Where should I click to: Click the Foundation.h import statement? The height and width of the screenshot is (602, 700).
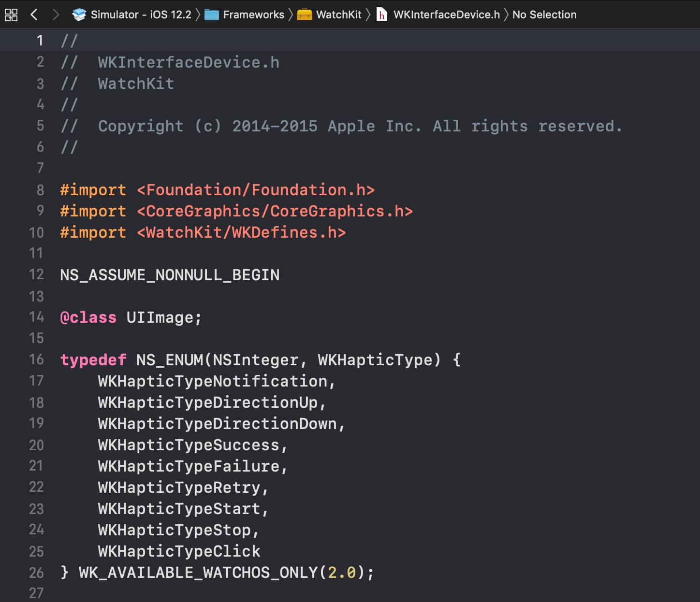[217, 190]
